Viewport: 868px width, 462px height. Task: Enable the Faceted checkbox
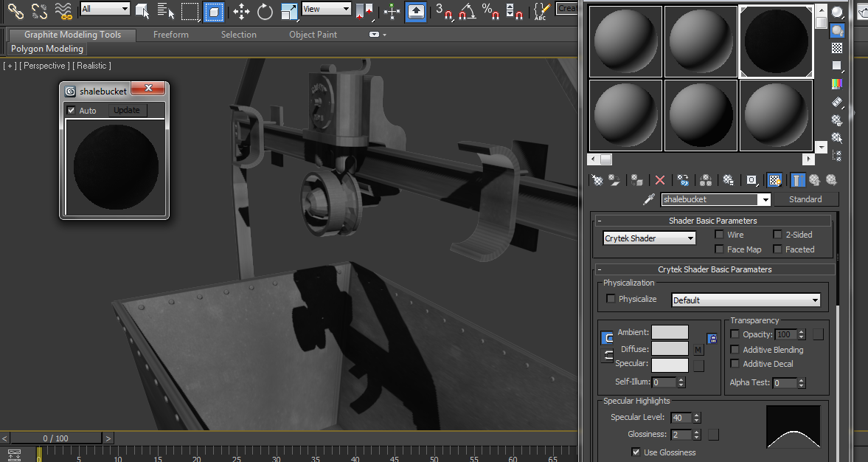point(777,249)
